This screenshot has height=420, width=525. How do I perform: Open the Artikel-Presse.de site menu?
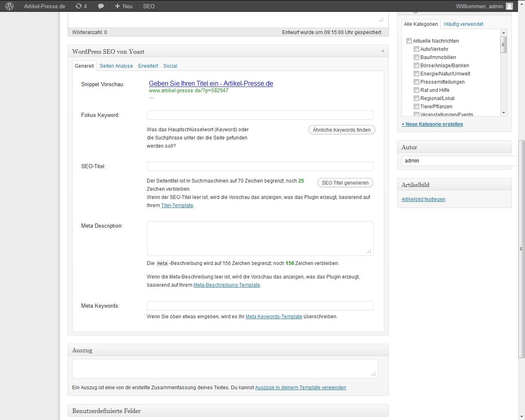coord(45,6)
